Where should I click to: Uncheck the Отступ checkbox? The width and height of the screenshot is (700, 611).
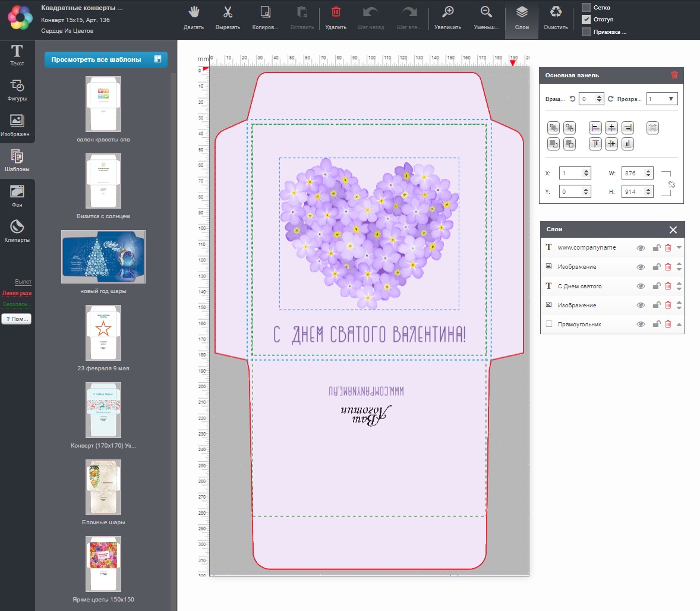tap(586, 20)
